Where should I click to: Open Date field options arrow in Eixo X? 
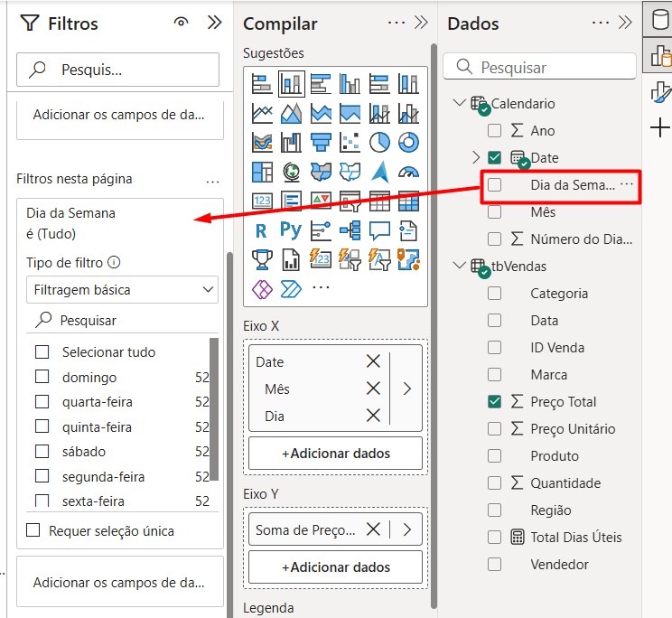tap(406, 389)
